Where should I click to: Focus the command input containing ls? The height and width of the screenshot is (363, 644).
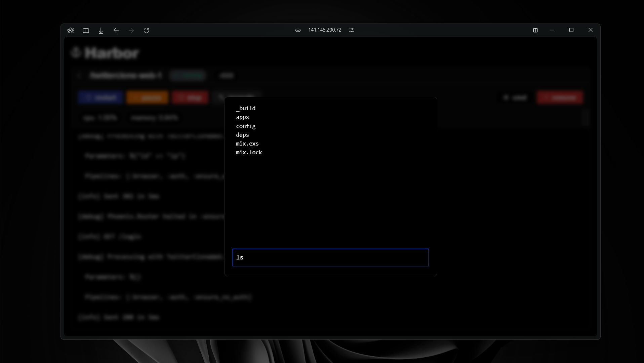pos(330,257)
